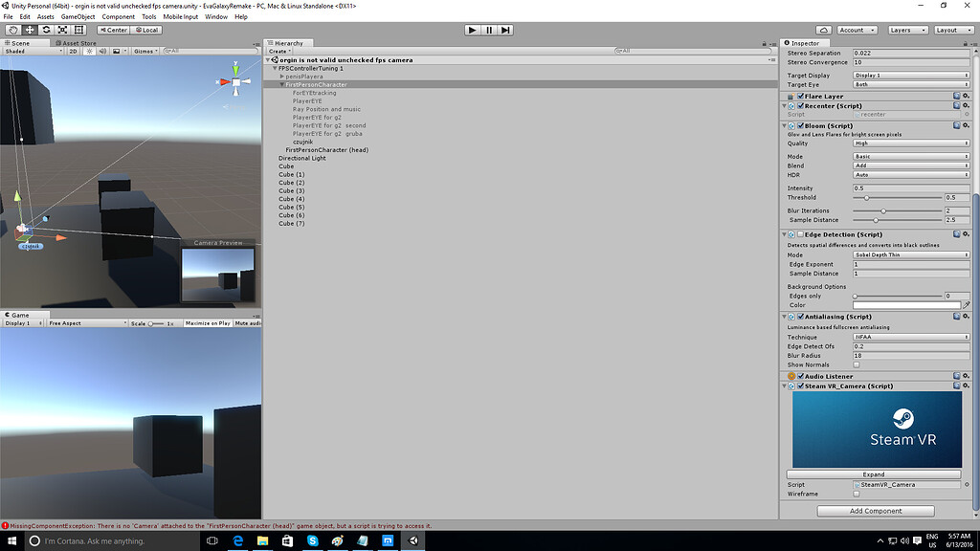Toggle scene audio in the Scene view
The image size is (980, 551).
[102, 51]
